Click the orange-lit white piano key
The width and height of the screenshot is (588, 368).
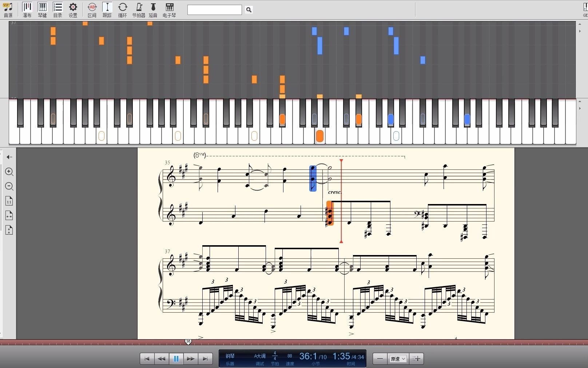click(319, 136)
